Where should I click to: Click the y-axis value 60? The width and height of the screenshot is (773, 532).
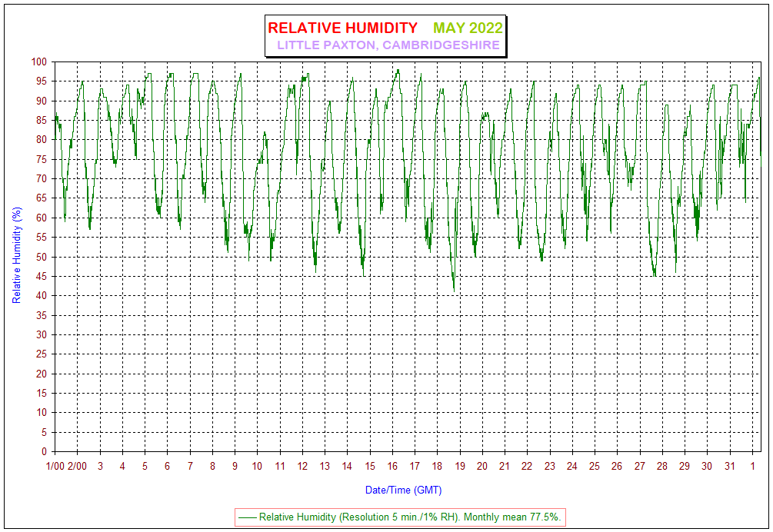coord(42,218)
